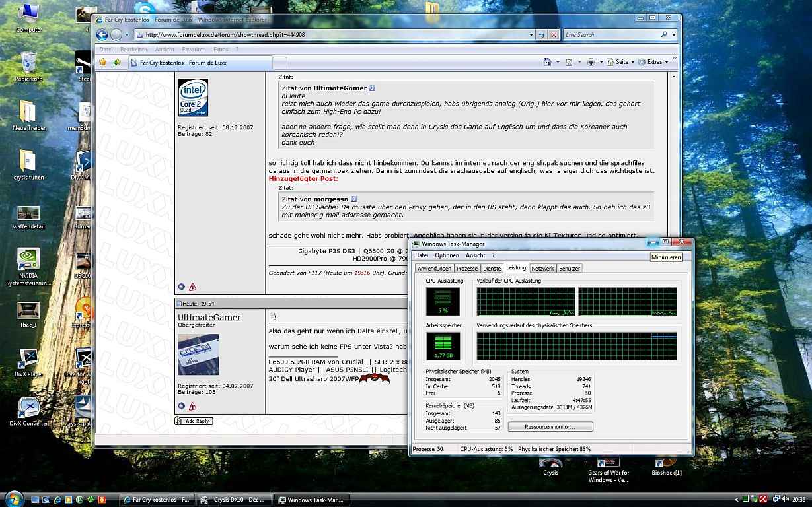This screenshot has width=812, height=507.
Task: Click the taskbar clock showing 20:36
Action: click(799, 500)
